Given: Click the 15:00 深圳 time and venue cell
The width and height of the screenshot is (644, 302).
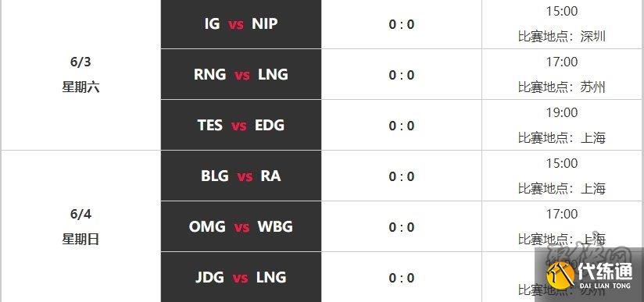Looking at the screenshot, I should click(x=563, y=24).
